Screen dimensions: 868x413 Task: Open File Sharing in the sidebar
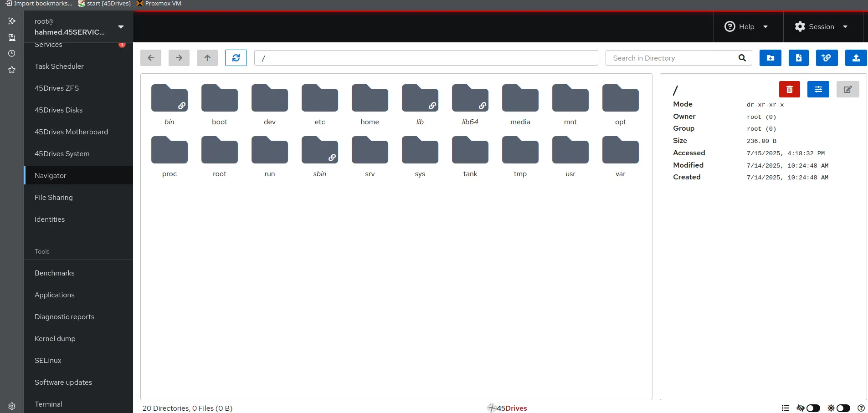[x=54, y=197]
